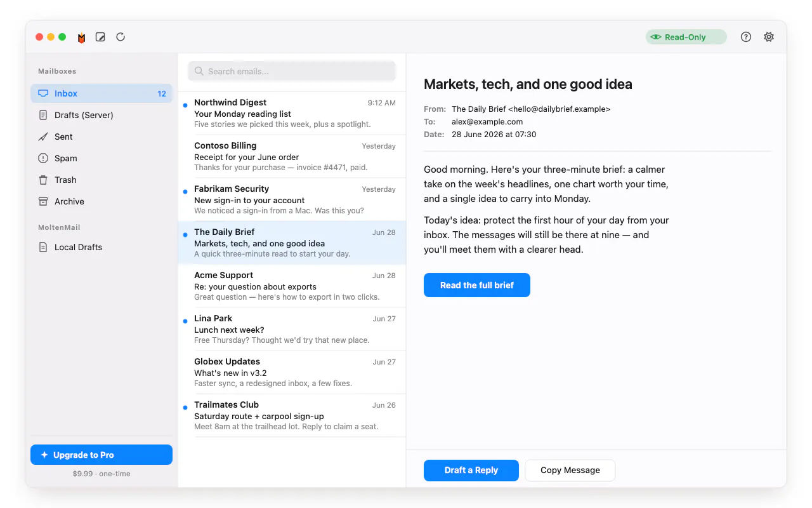Image resolution: width=812 pixels, height=508 pixels.
Task: Click the unread dot beside Northwind Digest
Action: coord(185,105)
